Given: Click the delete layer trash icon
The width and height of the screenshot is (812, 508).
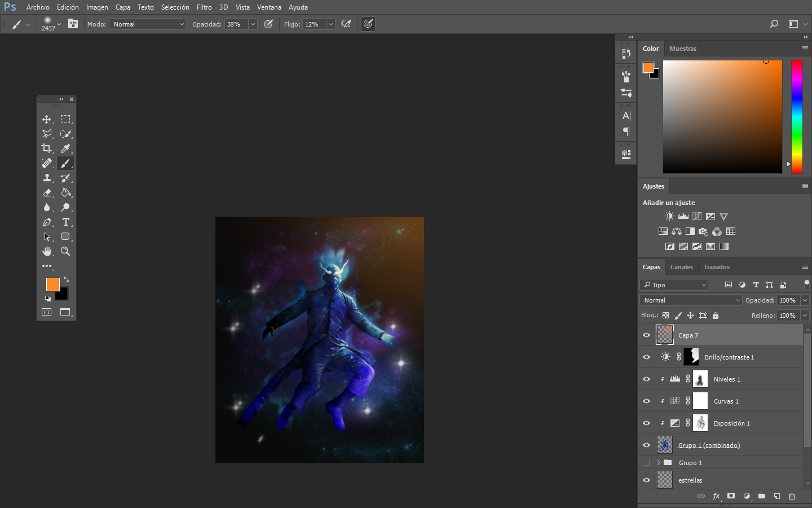Looking at the screenshot, I should click(792, 496).
